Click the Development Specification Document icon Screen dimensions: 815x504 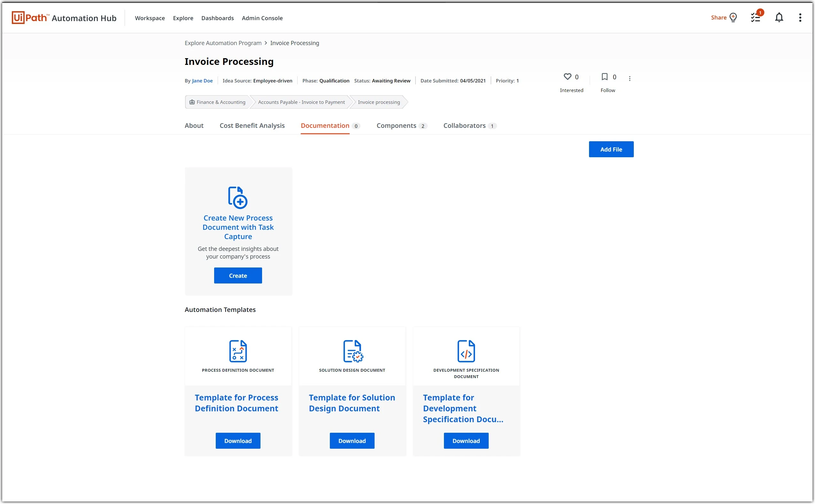pos(466,351)
